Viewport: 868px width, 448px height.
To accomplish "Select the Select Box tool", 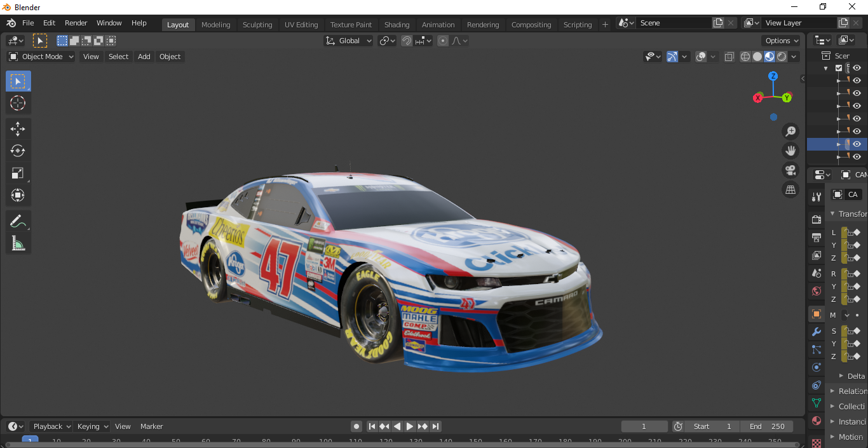I will click(x=18, y=81).
